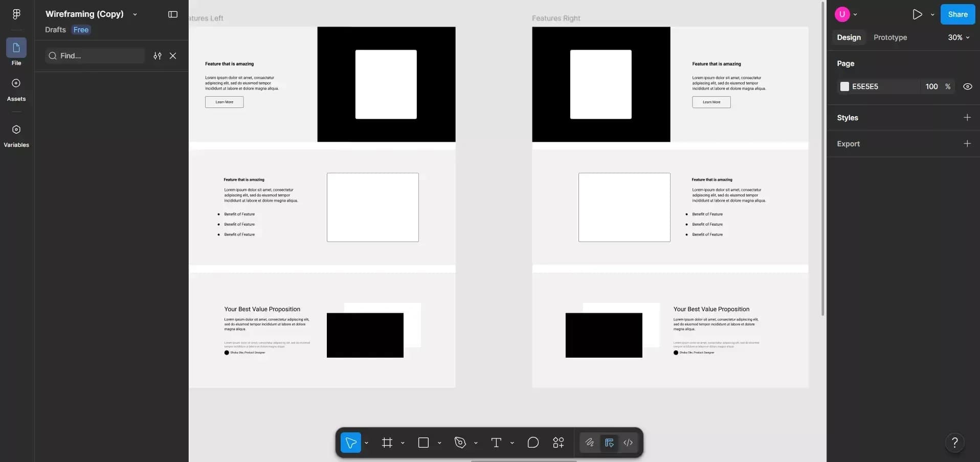Switch to Draw mode
This screenshot has height=462, width=980.
click(x=590, y=443)
